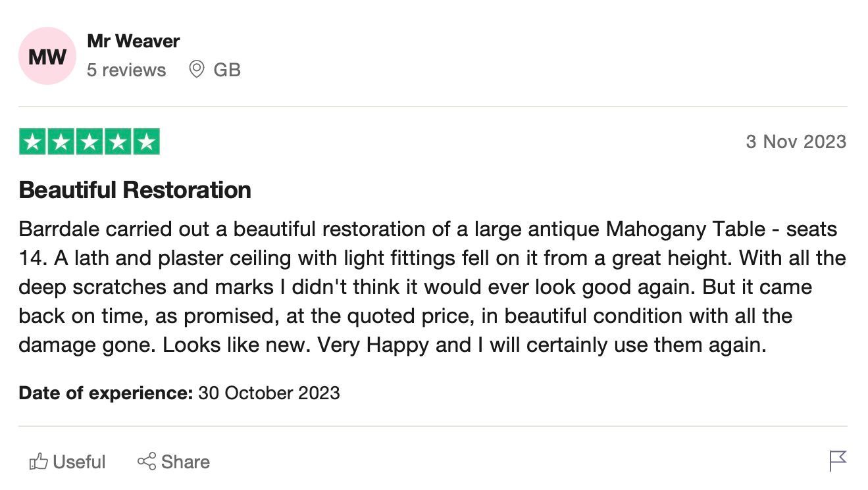Click the thumbs-up icon

[39, 462]
